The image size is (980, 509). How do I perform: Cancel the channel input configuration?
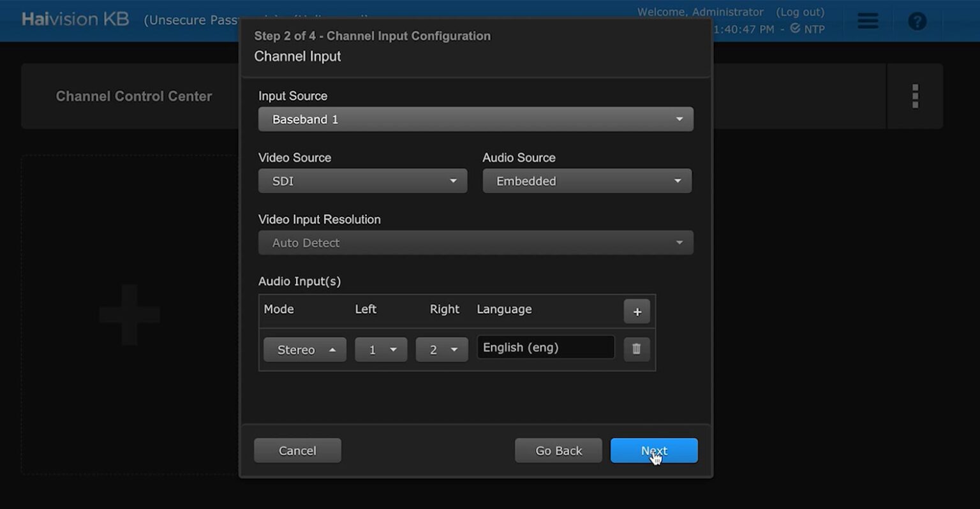[x=297, y=450]
